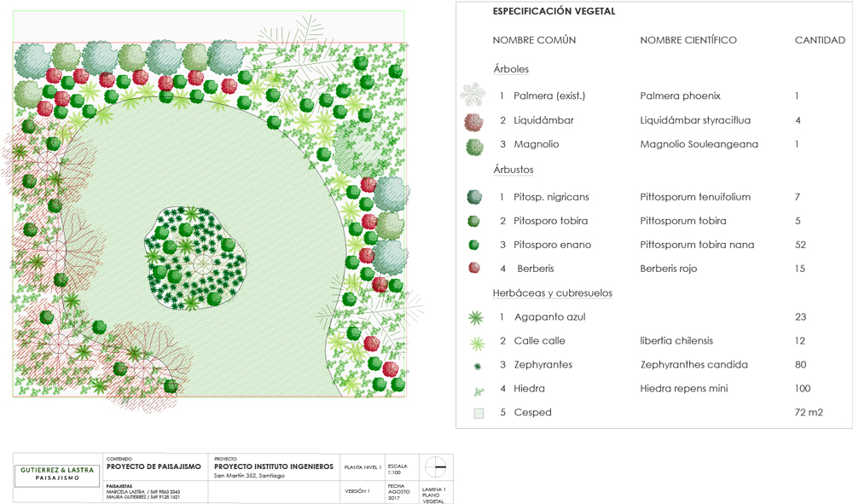Click quantity 100 for Hiedra
This screenshot has width=853, height=504.
pos(803,389)
